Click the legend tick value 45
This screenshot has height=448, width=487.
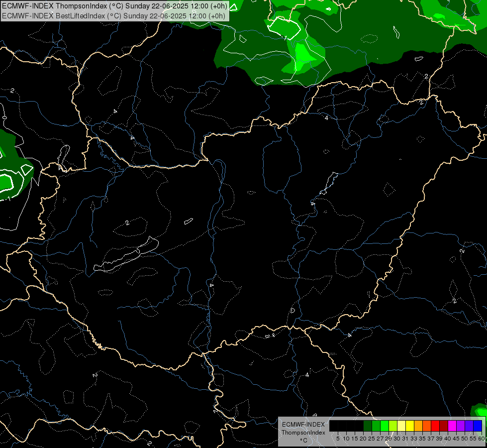pyautogui.click(x=456, y=439)
